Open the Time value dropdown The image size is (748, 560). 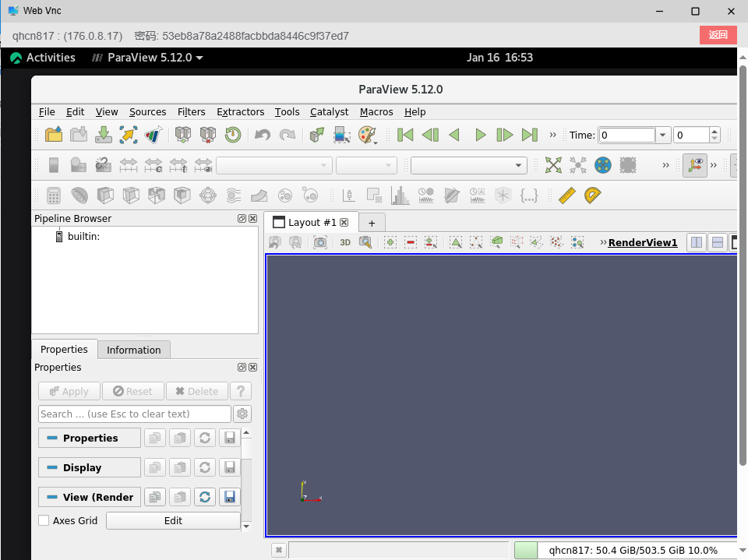pos(662,135)
